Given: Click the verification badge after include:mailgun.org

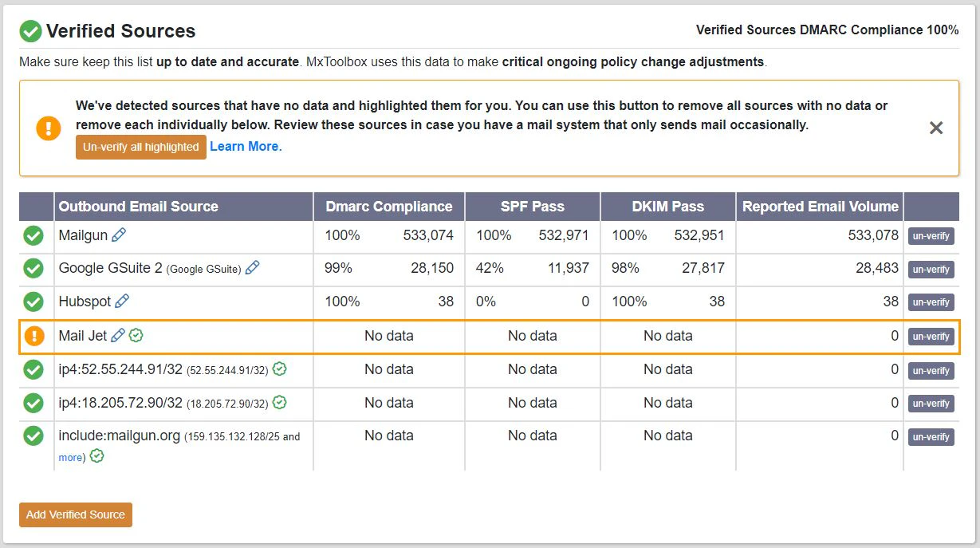Looking at the screenshot, I should coord(97,456).
